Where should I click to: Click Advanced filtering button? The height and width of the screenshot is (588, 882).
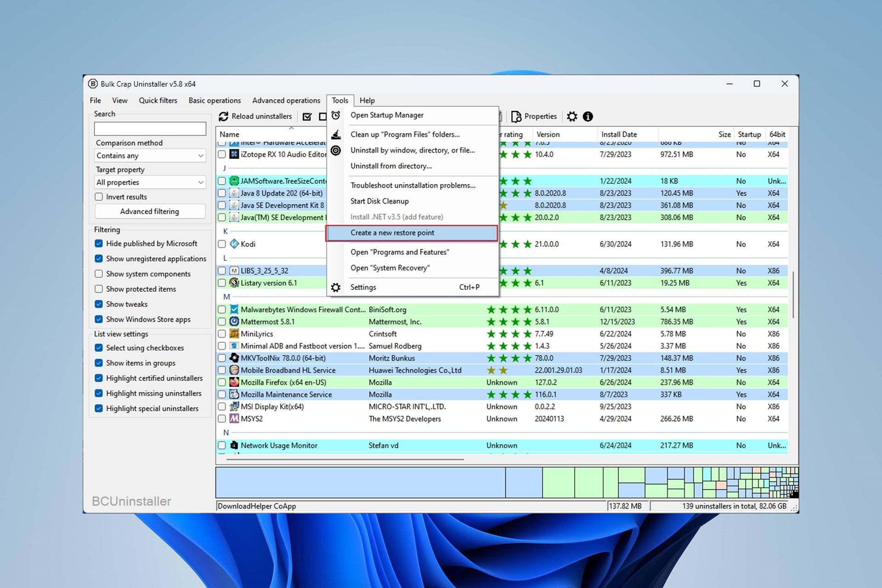click(150, 211)
